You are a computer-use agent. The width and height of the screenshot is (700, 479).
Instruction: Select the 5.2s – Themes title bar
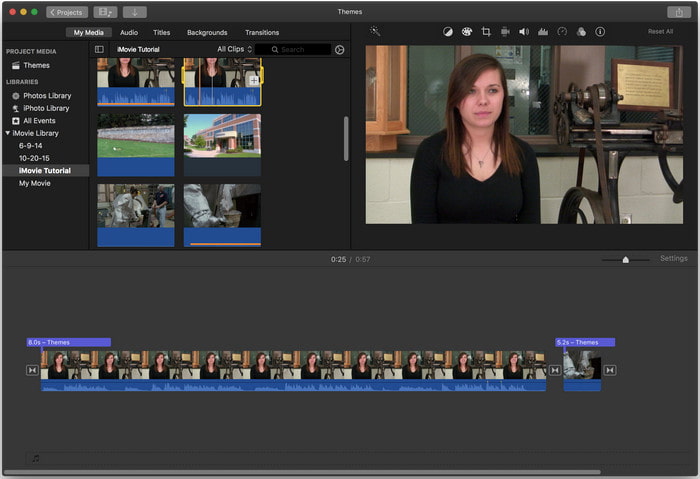[585, 342]
